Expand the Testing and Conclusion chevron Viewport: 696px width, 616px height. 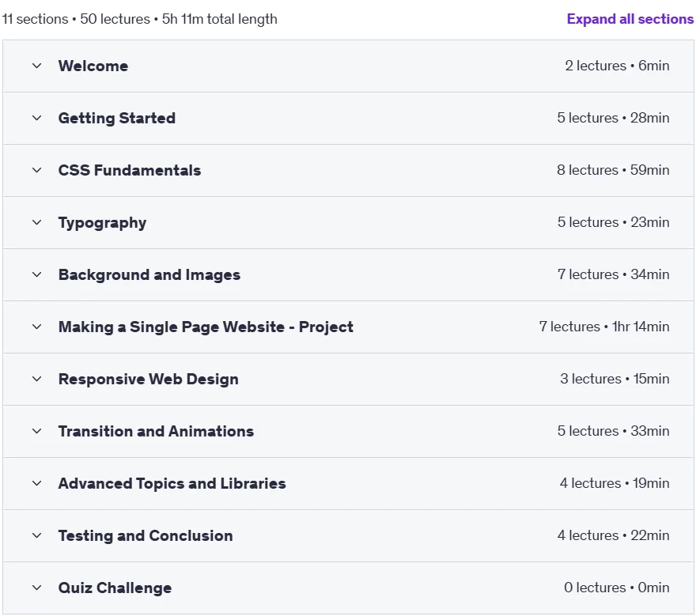click(37, 535)
